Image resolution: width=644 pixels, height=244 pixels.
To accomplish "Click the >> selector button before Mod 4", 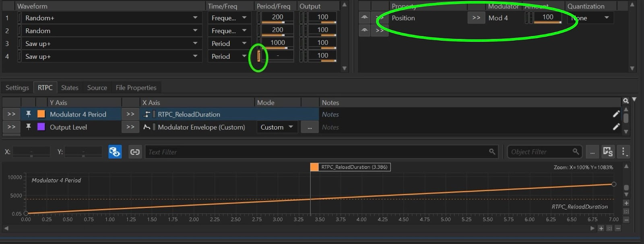I will (476, 18).
